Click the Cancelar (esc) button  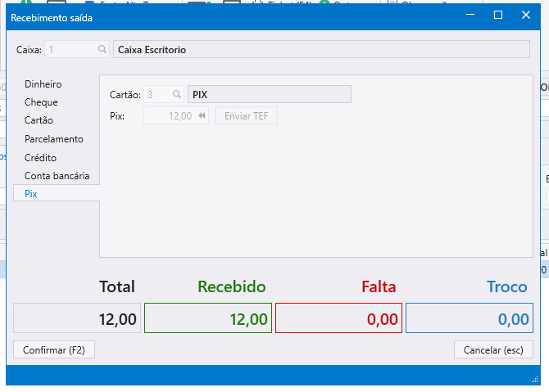(493, 349)
